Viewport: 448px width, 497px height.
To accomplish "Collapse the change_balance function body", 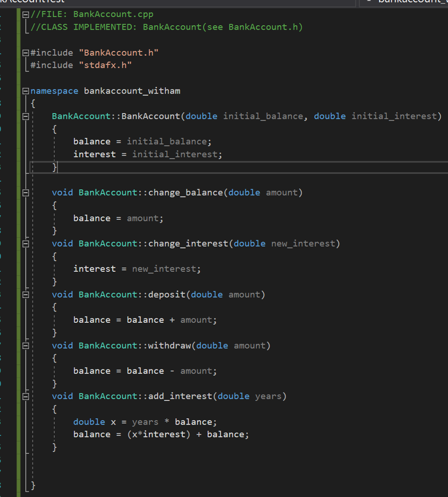I will click(x=25, y=192).
